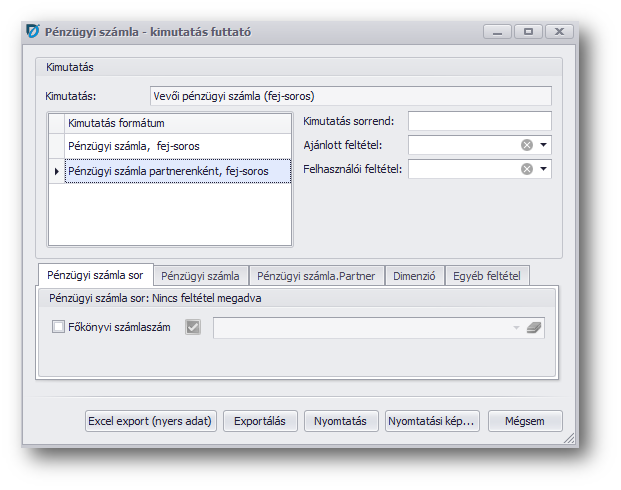Viewport: 621px width, 490px height.
Task: Minimize the kimutatás futtató window
Action: tap(497, 32)
